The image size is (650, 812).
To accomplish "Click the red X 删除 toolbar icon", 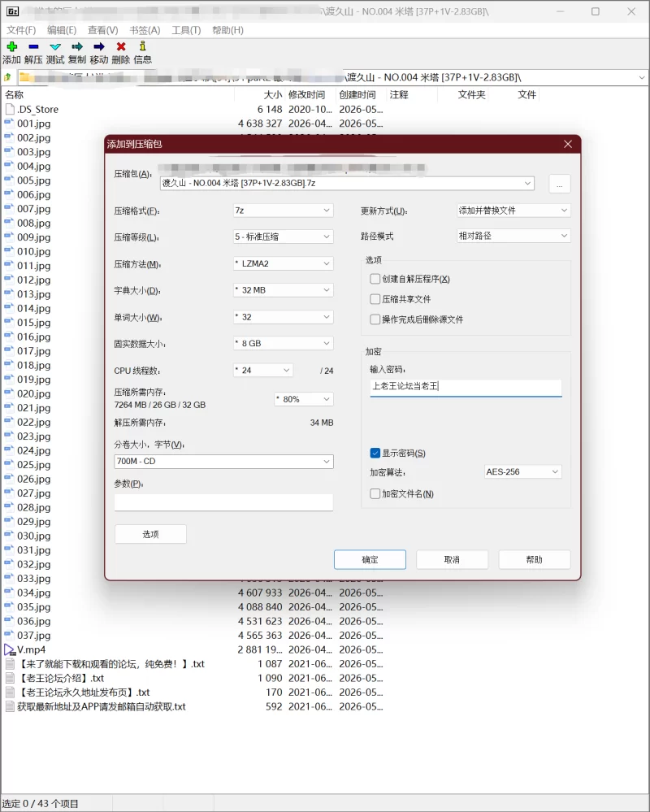I will pos(121,46).
